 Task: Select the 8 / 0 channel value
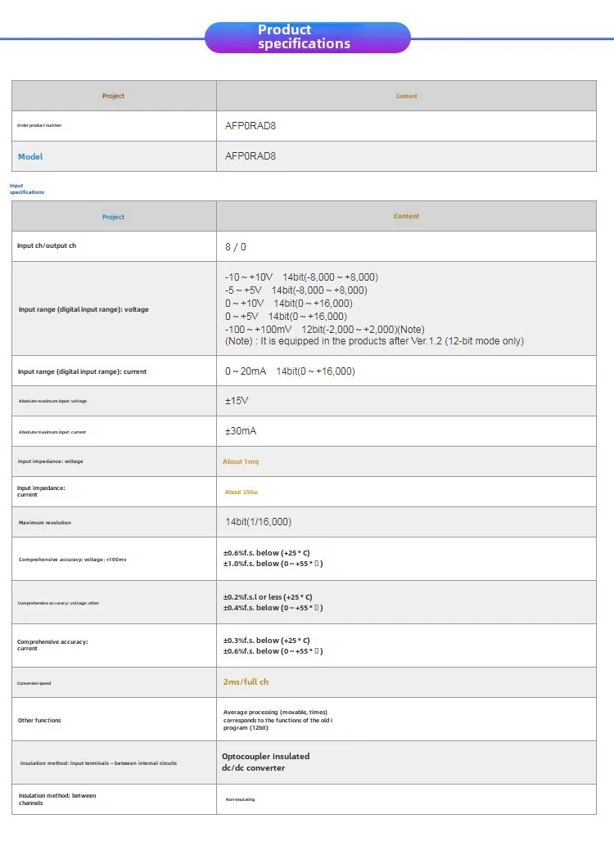tap(236, 246)
